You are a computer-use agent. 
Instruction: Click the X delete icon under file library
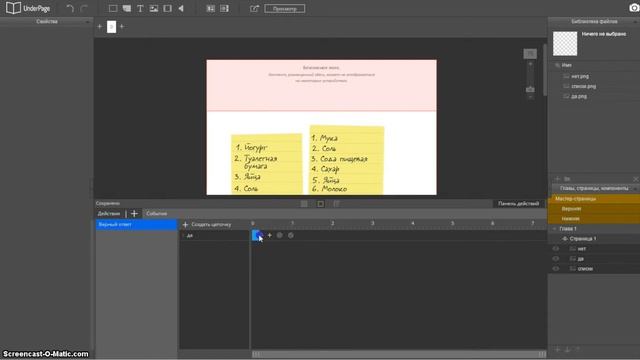click(636, 179)
